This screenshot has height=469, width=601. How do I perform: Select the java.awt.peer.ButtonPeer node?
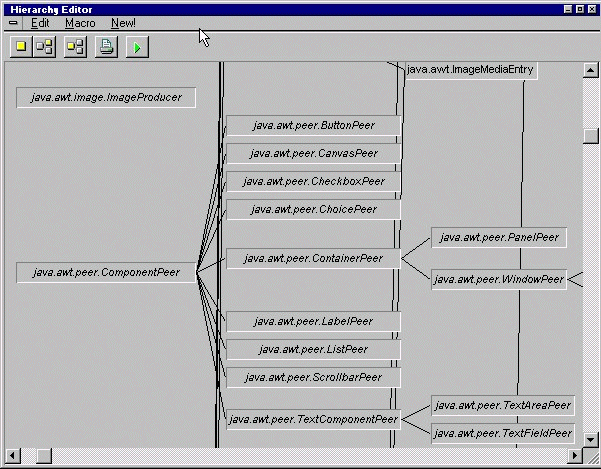[x=313, y=126]
